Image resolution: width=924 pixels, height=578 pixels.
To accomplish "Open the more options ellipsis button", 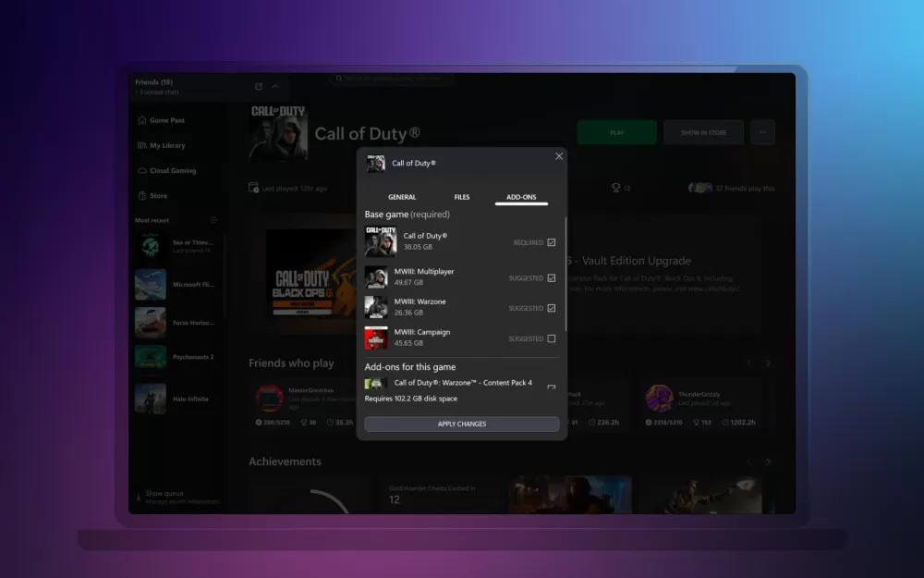I will pos(762,132).
